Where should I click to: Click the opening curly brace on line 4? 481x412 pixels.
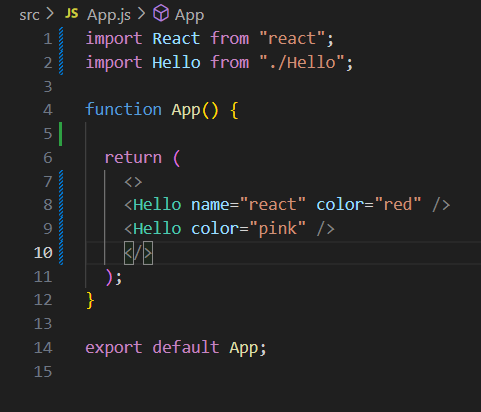click(x=234, y=110)
